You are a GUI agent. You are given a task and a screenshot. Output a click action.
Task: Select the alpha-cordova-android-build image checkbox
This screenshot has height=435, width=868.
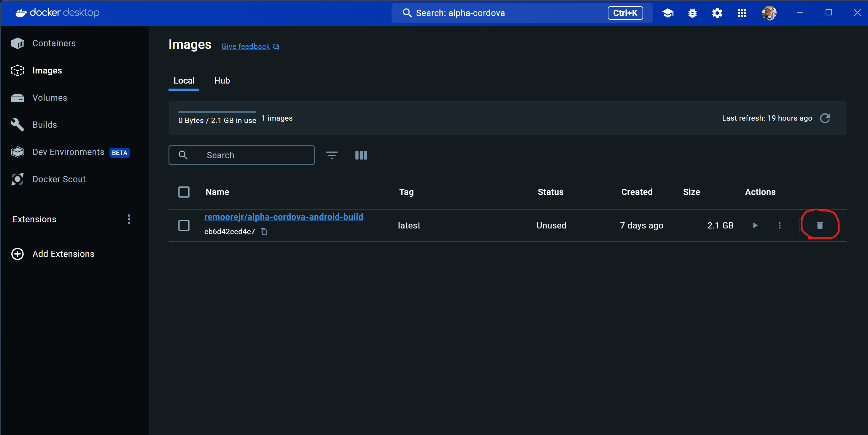click(184, 225)
